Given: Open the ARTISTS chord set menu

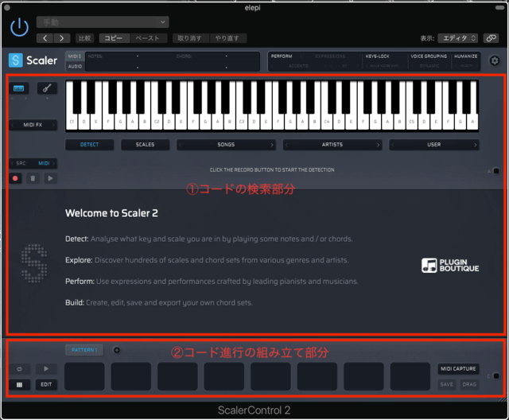Looking at the screenshot, I should point(332,145).
